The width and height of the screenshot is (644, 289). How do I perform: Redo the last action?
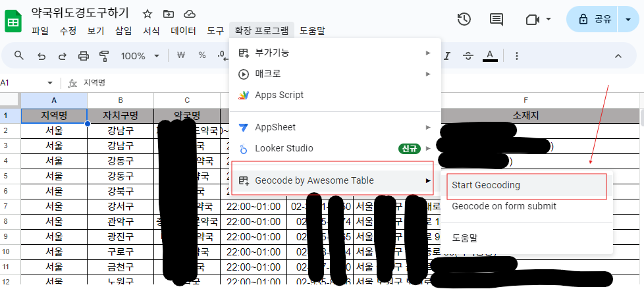63,56
